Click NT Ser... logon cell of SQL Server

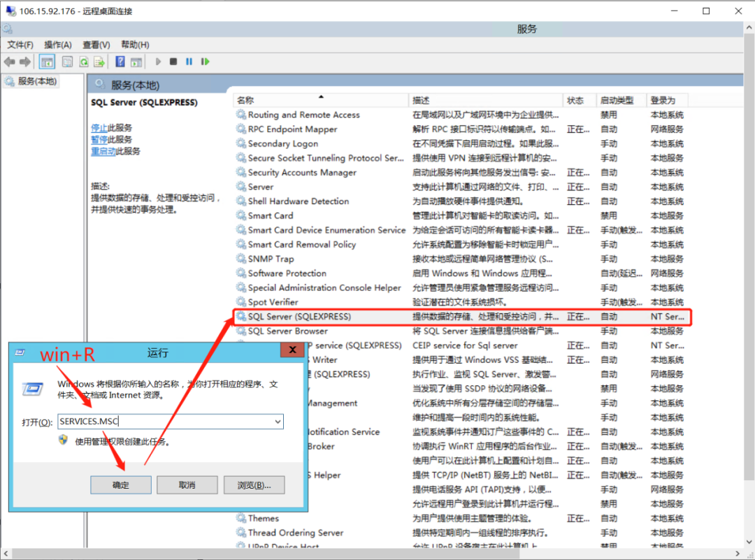(x=667, y=316)
